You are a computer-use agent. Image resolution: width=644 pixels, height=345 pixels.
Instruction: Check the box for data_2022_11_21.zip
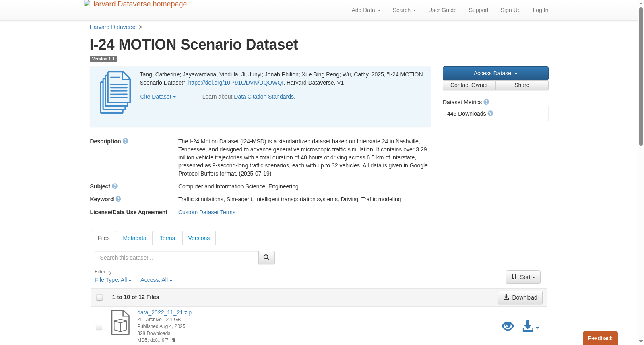point(99,327)
